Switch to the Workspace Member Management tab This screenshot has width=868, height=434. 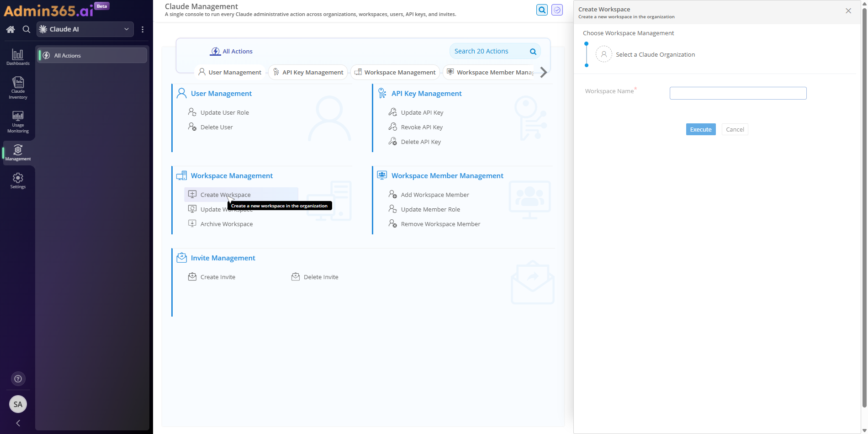click(490, 72)
